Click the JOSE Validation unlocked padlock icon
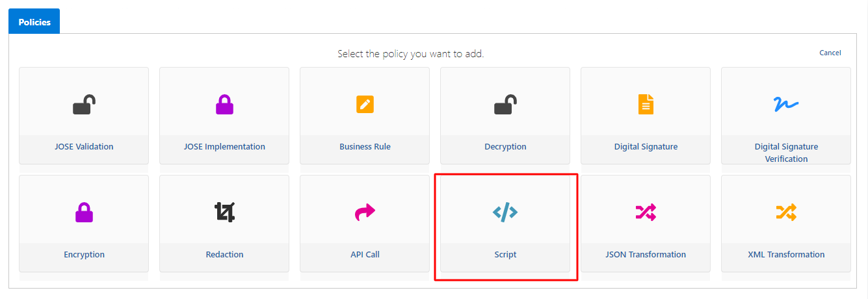Screen dimensions: 868x299 (85, 104)
